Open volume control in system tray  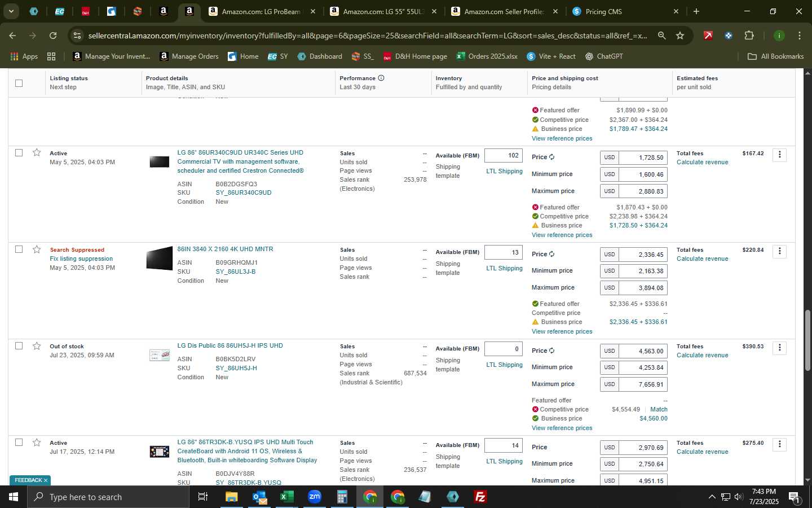point(739,497)
